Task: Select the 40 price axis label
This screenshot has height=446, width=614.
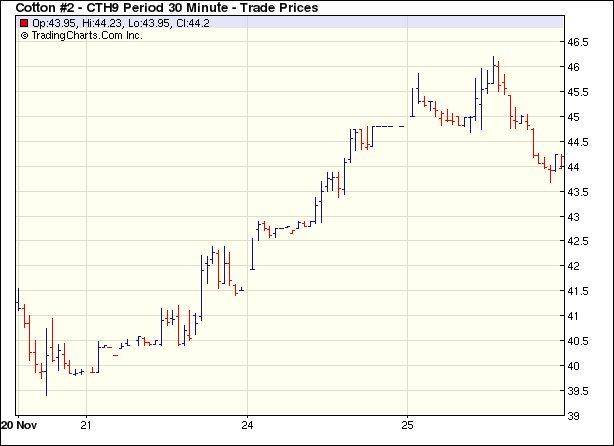Action: [x=576, y=366]
